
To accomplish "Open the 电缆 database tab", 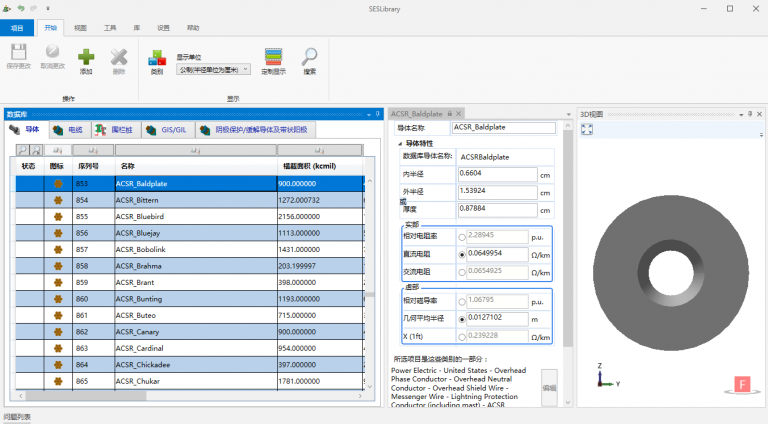I will 69,130.
